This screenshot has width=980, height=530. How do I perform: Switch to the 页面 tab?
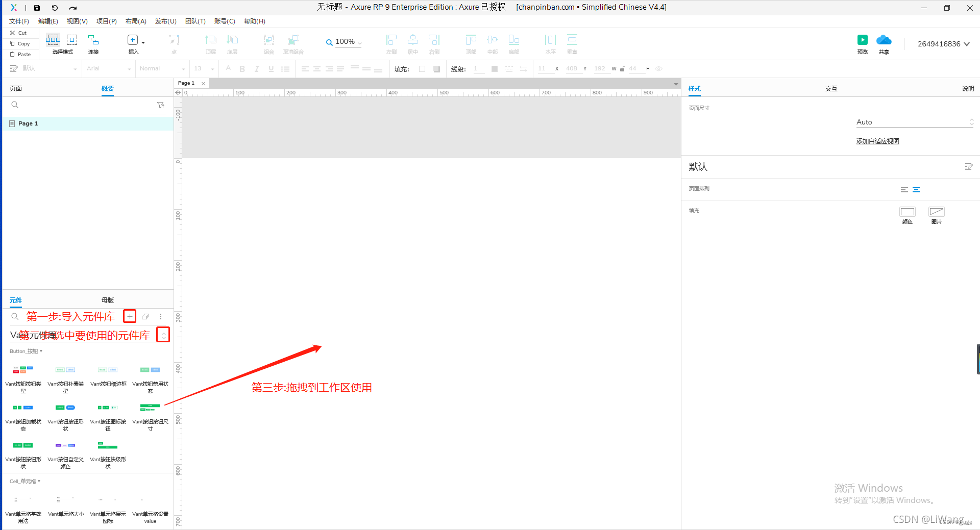pos(15,88)
